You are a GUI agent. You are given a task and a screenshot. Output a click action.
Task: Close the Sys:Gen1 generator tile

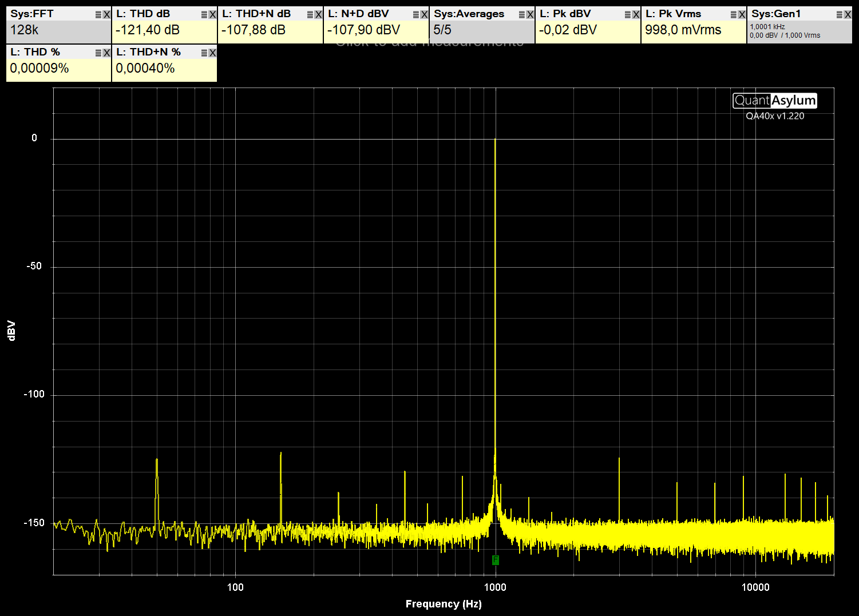pyautogui.click(x=848, y=15)
